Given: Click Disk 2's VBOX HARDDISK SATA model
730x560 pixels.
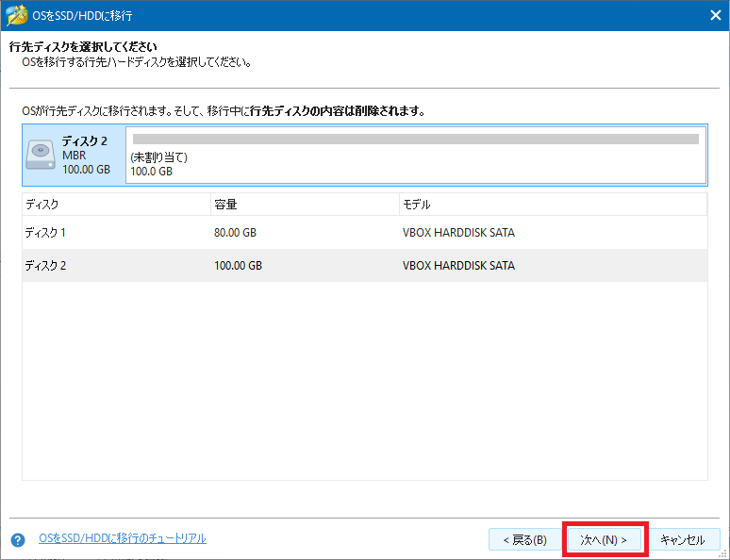Looking at the screenshot, I should coord(458,265).
